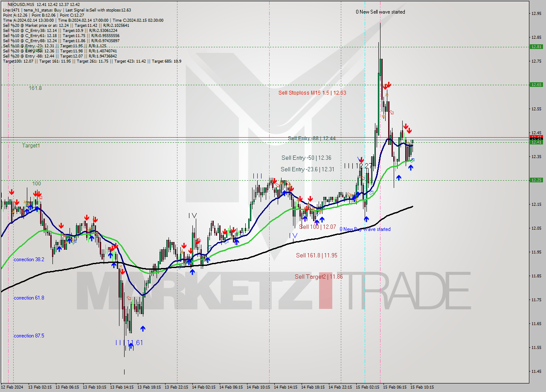Click the 'Sell Stoploss M15 1.5 | 12.63' label
546x392 pixels.
[312, 92]
